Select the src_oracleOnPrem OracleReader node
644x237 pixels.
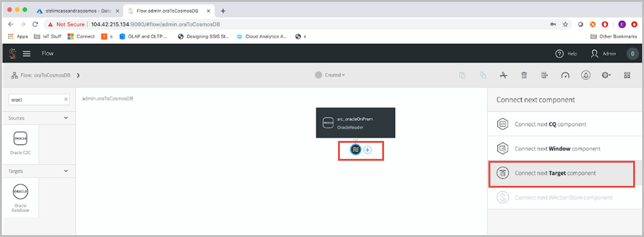356,123
